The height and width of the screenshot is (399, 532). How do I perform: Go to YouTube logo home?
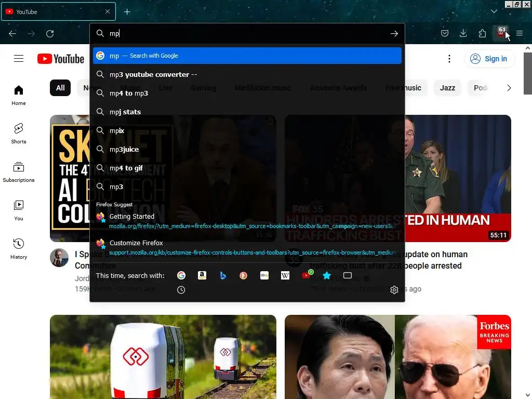point(61,59)
